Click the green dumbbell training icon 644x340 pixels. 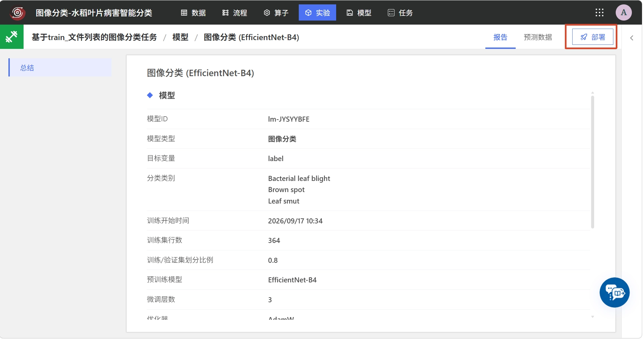pyautogui.click(x=12, y=37)
